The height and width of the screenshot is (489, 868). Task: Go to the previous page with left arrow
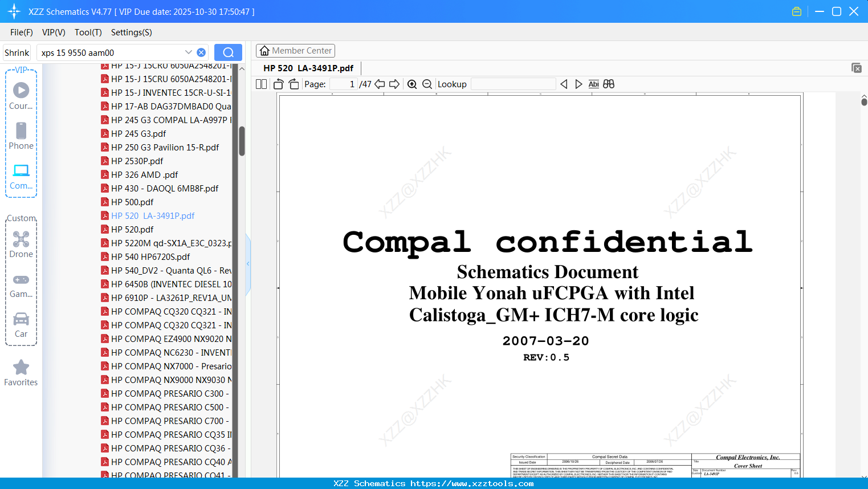coord(380,84)
